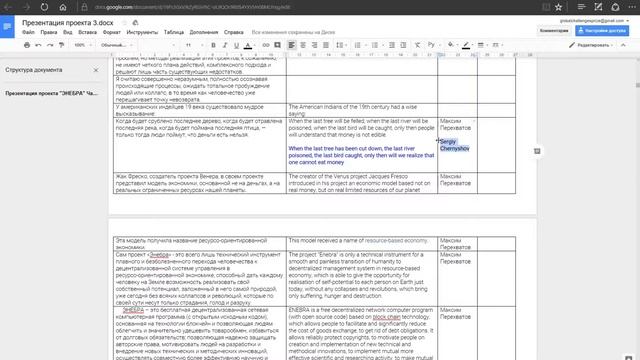Click the add comment icon in the page margin

point(537,151)
